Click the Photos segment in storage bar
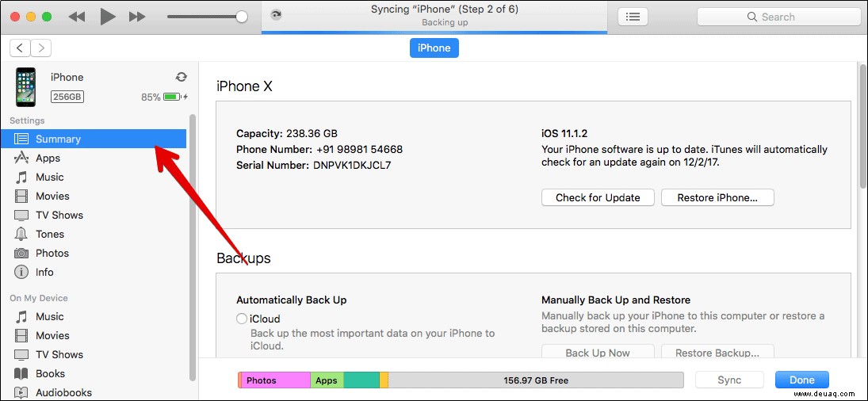The height and width of the screenshot is (401, 868). (x=276, y=380)
